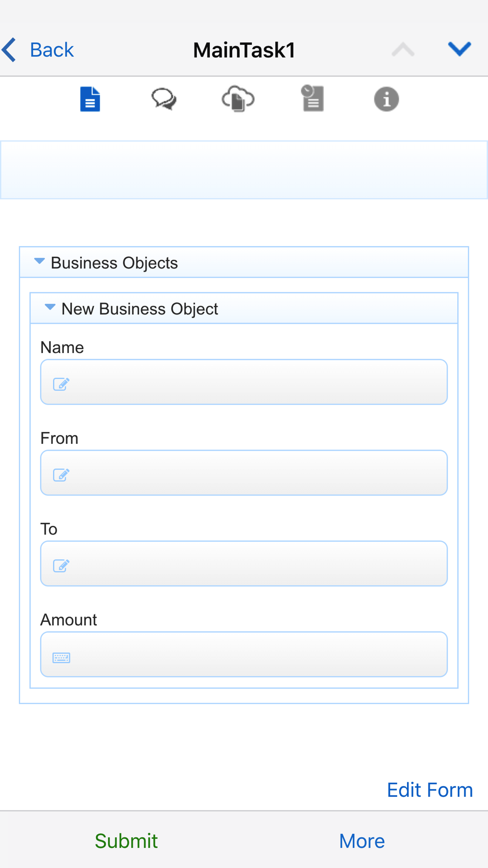Open the blue document form icon

click(x=90, y=99)
